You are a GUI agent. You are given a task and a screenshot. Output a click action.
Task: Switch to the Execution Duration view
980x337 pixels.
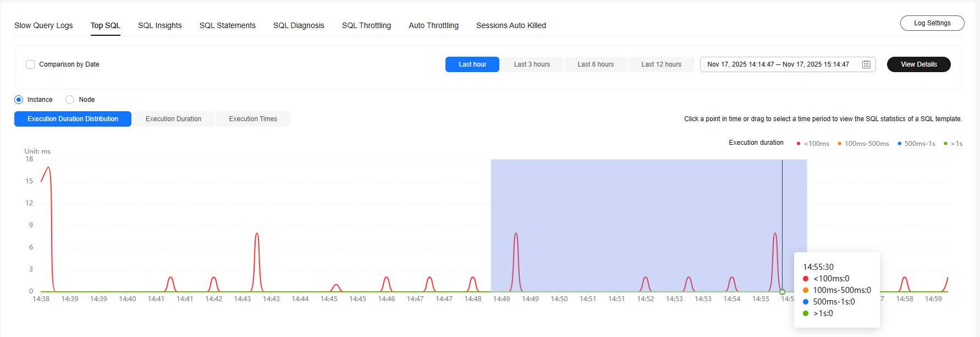173,119
